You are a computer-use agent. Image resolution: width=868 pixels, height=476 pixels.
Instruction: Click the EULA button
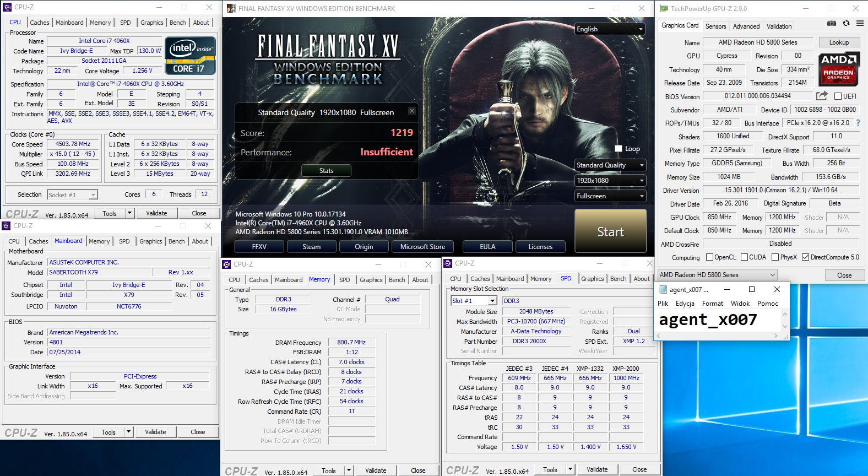pos(487,247)
